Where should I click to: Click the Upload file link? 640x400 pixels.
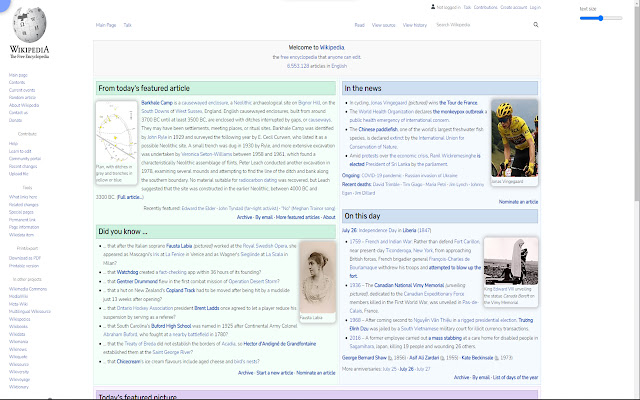(19, 174)
